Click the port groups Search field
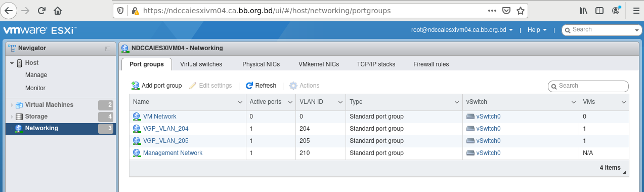Screen dimensions: 644x192 (588, 86)
